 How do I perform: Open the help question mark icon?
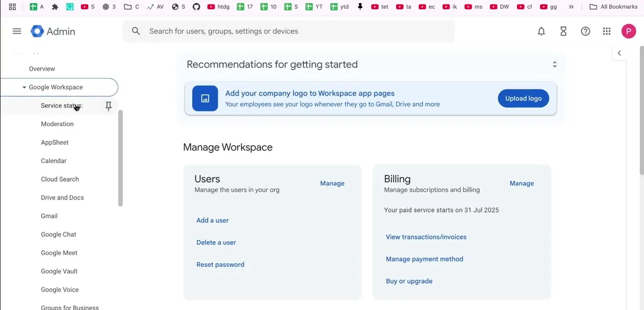(585, 31)
